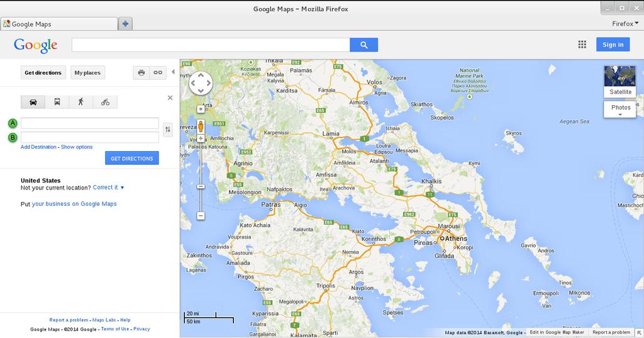Screen dimensions: 644x338
Task: Select the Google Maps tab
Action: point(58,24)
